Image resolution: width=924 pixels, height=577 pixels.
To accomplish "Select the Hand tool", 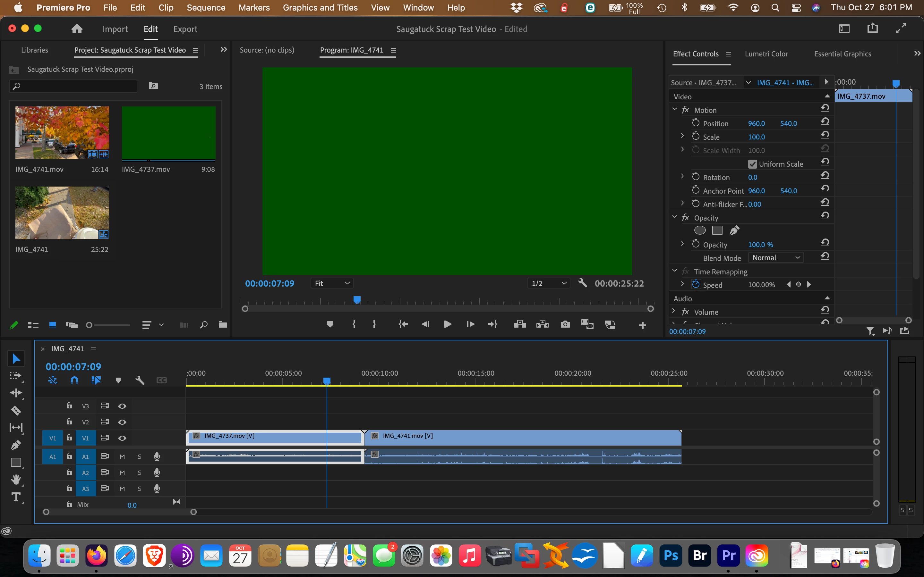I will (16, 479).
